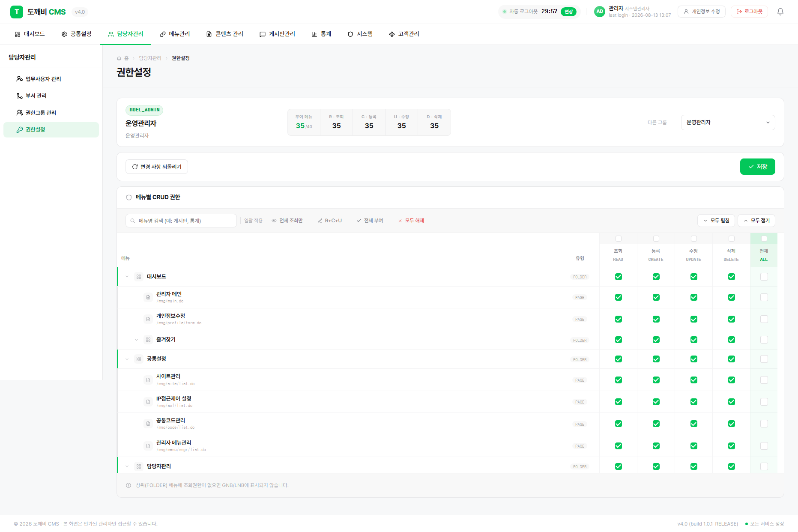Click the page icon of 공통코드관리 row
This screenshot has height=532, width=798.
(148, 424)
